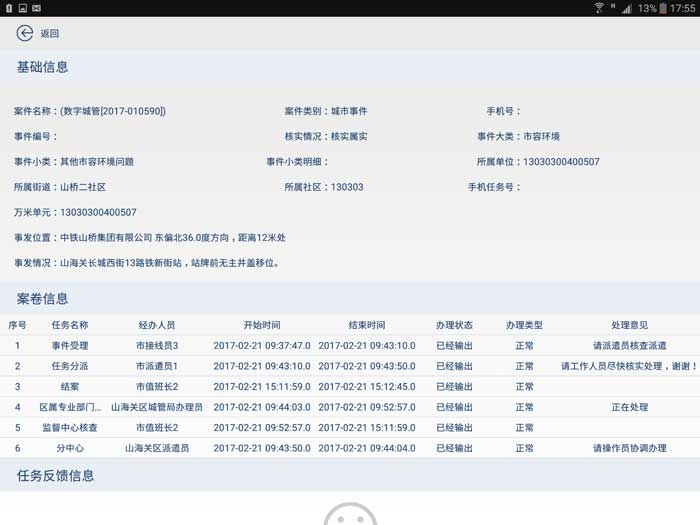Tap the 办理类型 column header
Viewport: 700px width, 525px height.
[x=524, y=325]
